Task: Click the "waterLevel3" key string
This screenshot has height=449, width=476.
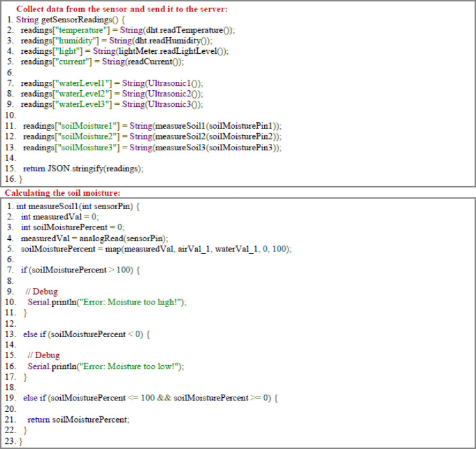Action: point(83,104)
